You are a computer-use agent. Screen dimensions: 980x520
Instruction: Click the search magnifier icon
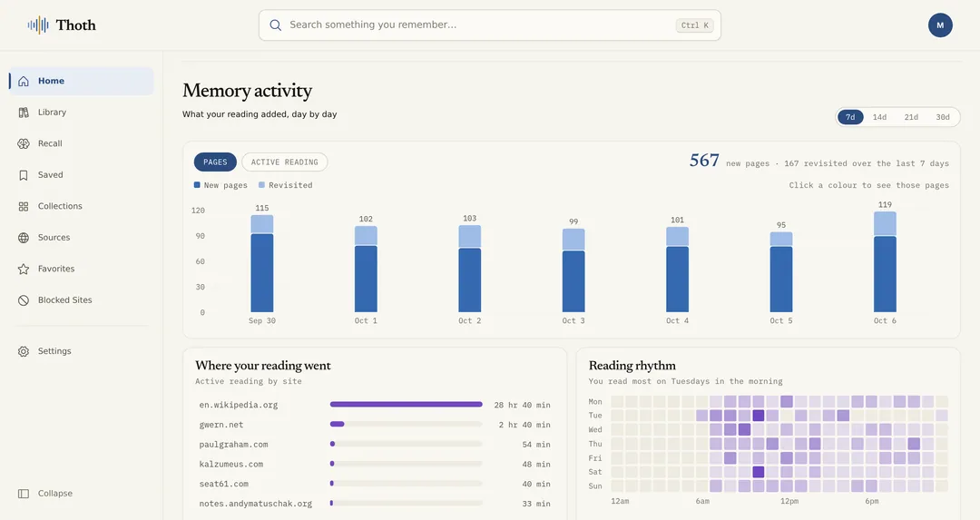tap(275, 25)
